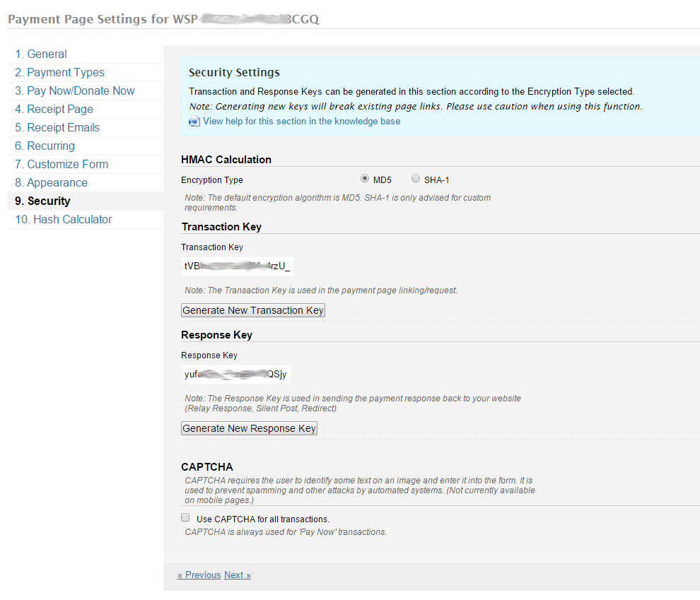The height and width of the screenshot is (600, 700).
Task: Open Customize Form section
Action: [x=62, y=165]
